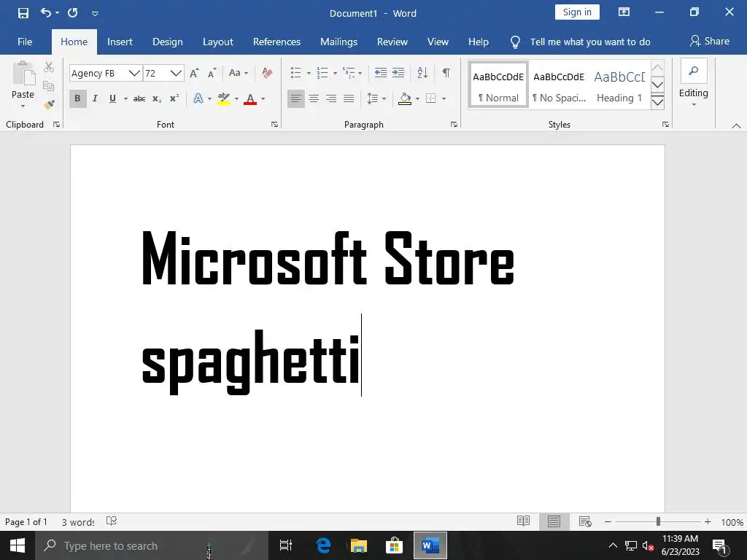This screenshot has height=560, width=747.
Task: Apply the Heading 1 style
Action: point(619,86)
